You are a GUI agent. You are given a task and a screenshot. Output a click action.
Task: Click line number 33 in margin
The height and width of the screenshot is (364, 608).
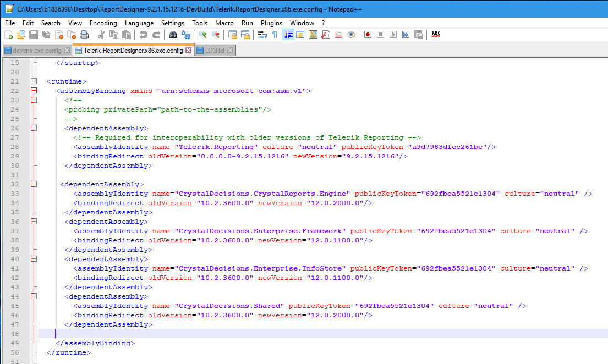tap(15, 194)
